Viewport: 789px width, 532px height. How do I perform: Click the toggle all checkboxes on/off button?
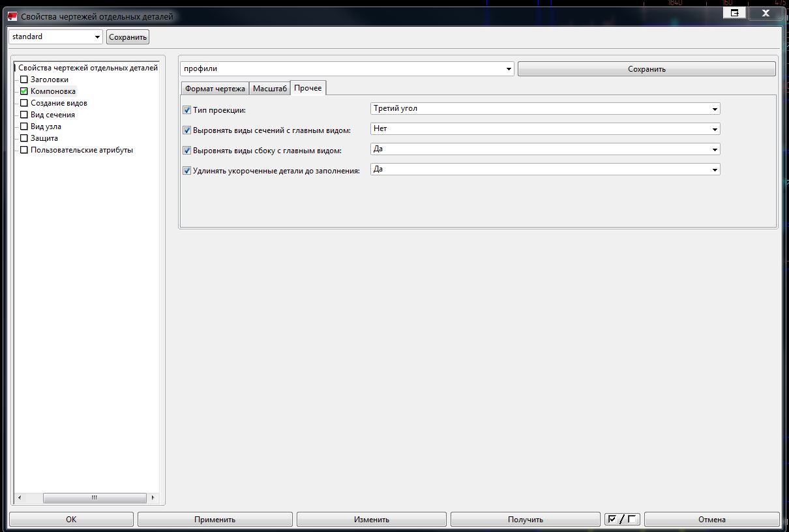point(622,520)
